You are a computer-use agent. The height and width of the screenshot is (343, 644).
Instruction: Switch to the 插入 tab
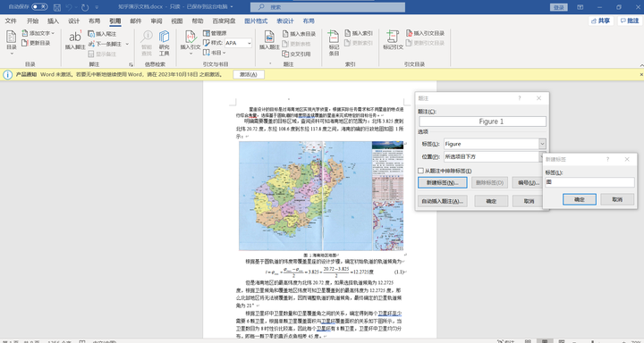pos(53,21)
